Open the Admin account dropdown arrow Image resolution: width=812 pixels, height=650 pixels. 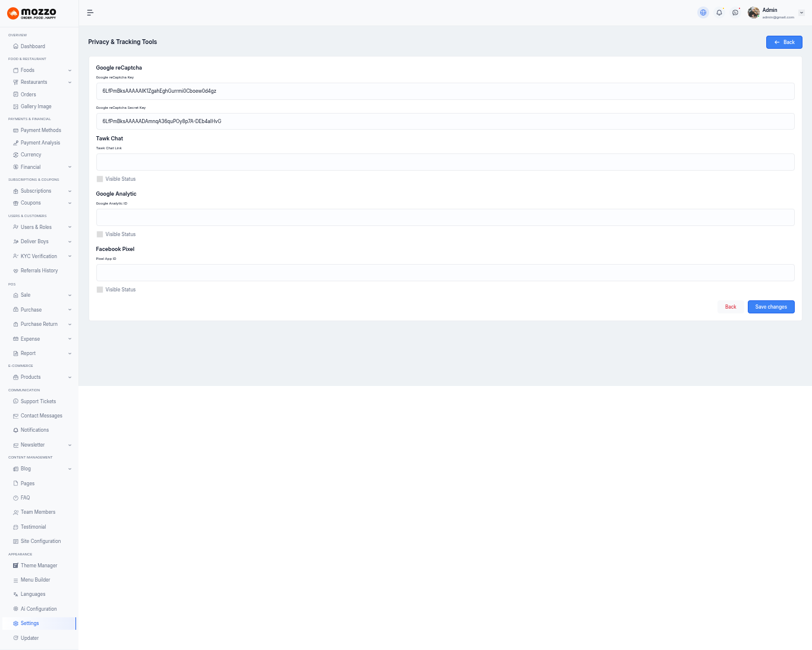[x=801, y=12]
